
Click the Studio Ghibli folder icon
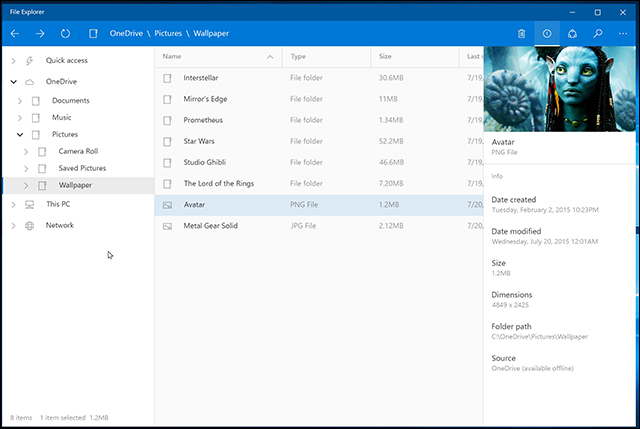[x=167, y=163]
